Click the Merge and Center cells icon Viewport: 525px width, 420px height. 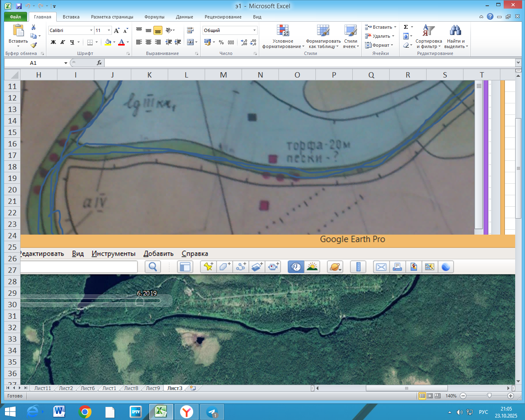[190, 42]
